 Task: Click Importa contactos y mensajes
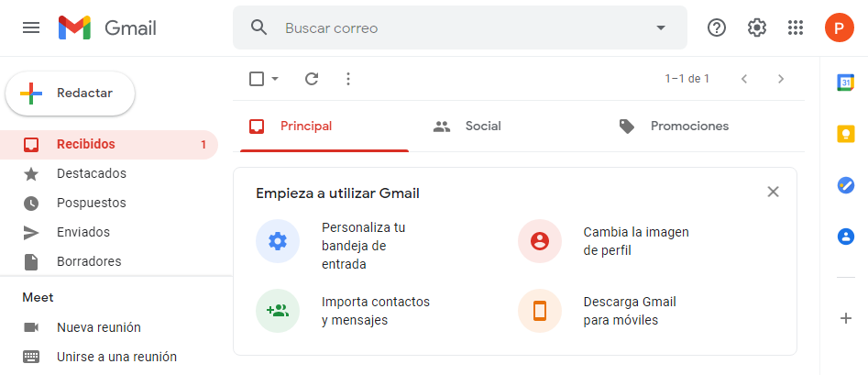[x=375, y=311]
